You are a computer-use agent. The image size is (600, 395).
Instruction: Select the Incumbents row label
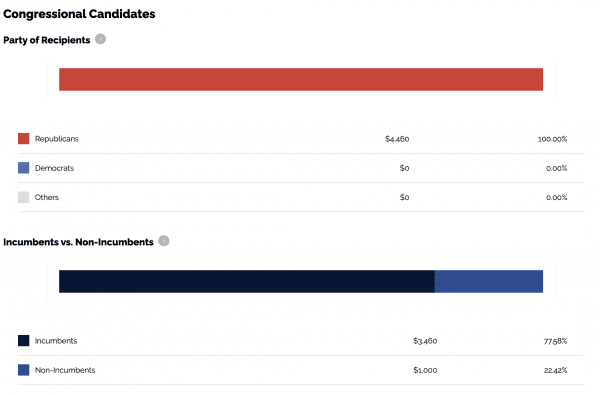(56, 341)
